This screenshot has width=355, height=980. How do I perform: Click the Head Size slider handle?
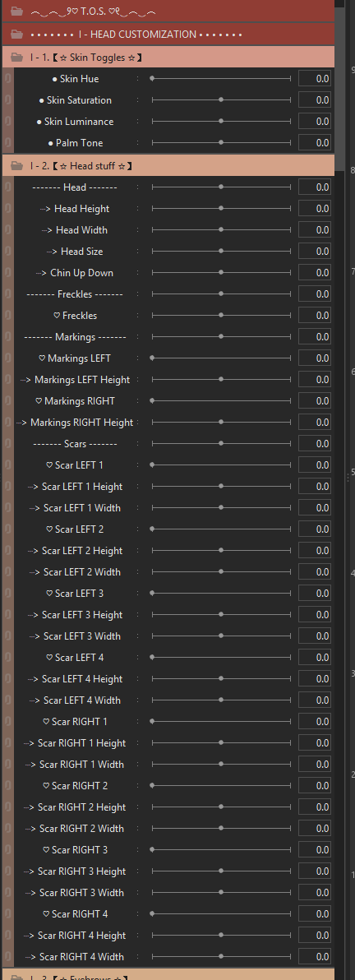coord(221,252)
